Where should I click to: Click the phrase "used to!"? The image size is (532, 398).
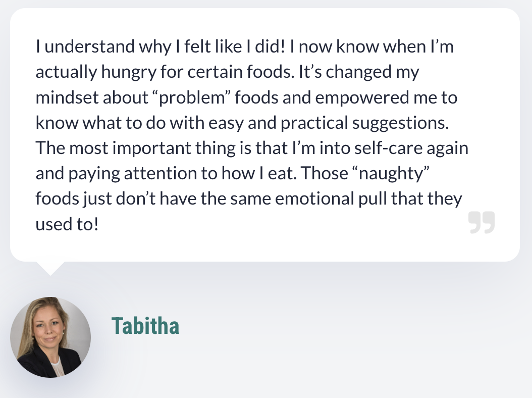point(66,224)
